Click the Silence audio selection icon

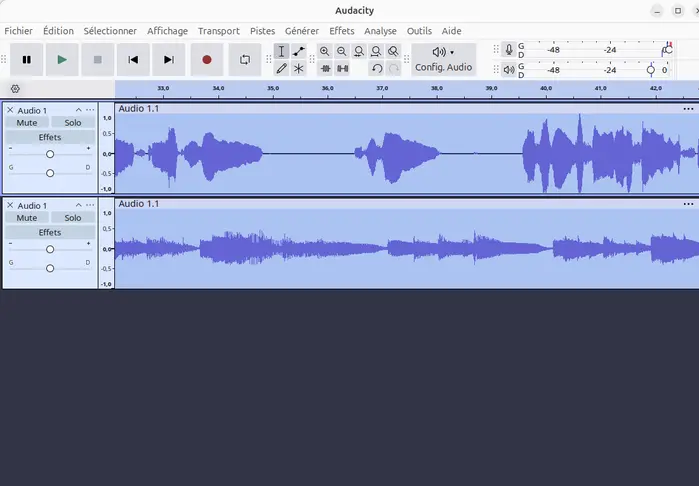tap(342, 69)
